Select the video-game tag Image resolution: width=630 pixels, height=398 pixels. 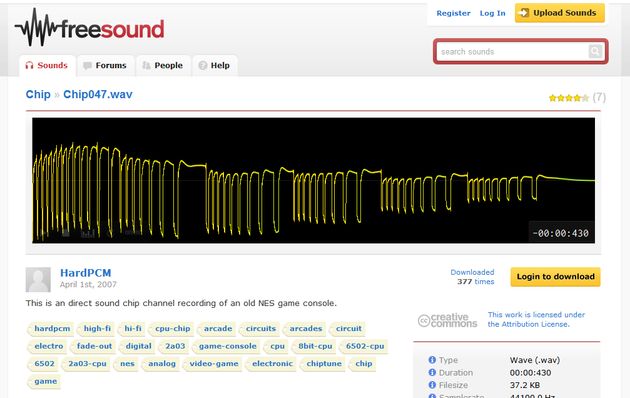(213, 364)
